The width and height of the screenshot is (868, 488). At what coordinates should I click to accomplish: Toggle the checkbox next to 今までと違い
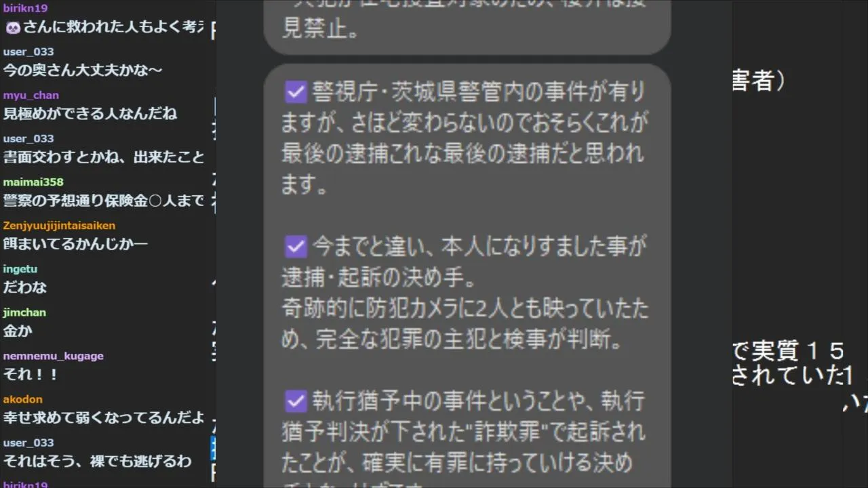pyautogui.click(x=296, y=247)
